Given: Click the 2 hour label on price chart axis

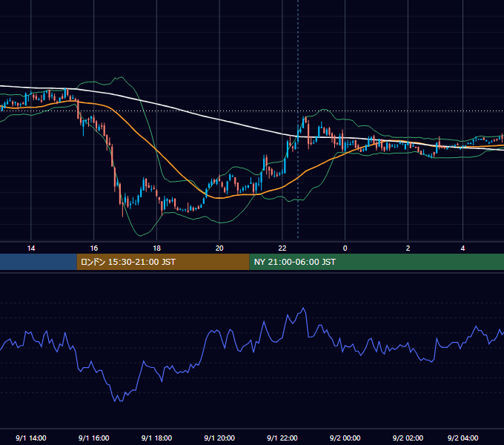Looking at the screenshot, I should [408, 248].
